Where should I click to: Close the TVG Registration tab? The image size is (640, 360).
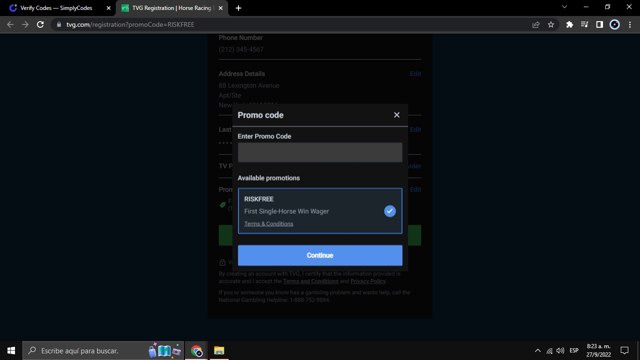(x=220, y=8)
